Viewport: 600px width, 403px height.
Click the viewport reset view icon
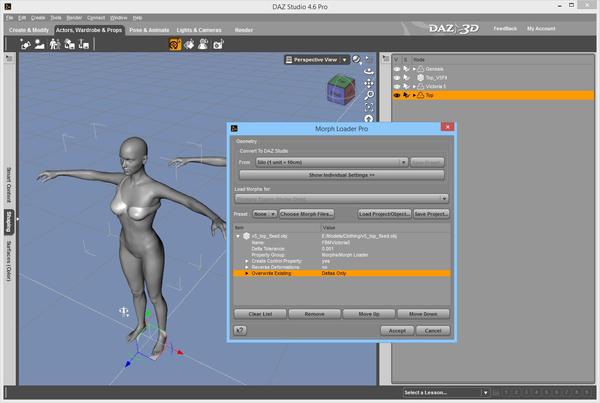pyautogui.click(x=369, y=119)
